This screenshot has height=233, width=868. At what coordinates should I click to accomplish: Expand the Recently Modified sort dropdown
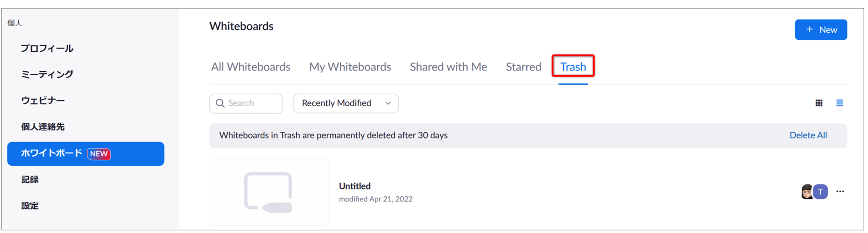346,103
